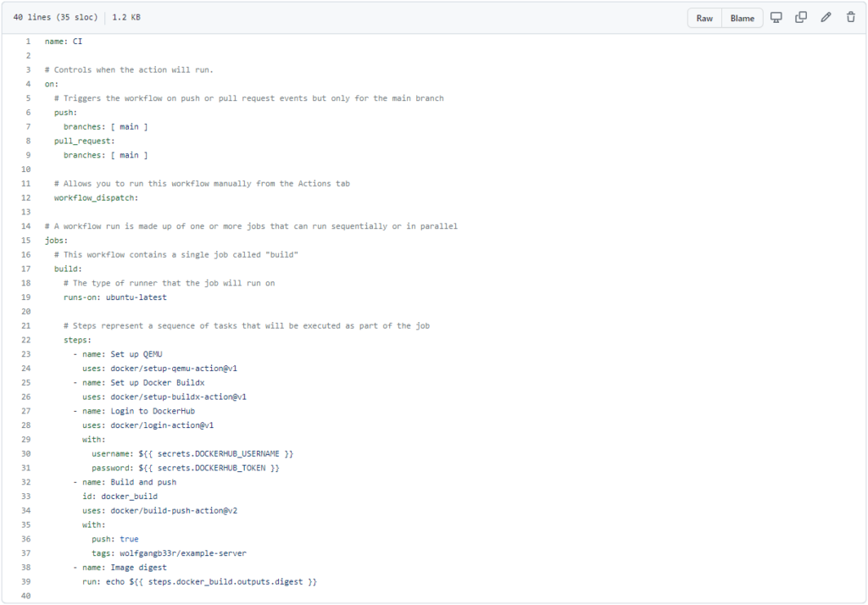Copy raw contents icon

click(x=801, y=18)
